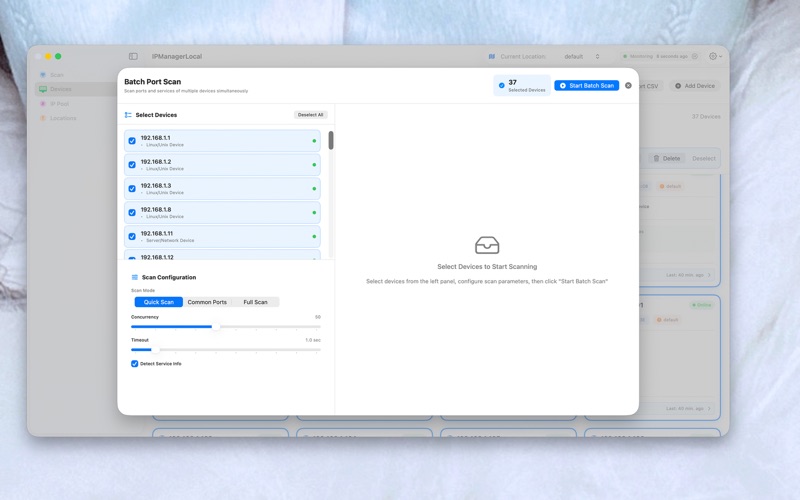The height and width of the screenshot is (500, 800).
Task: Select Common Ports scan mode
Action: (207, 302)
